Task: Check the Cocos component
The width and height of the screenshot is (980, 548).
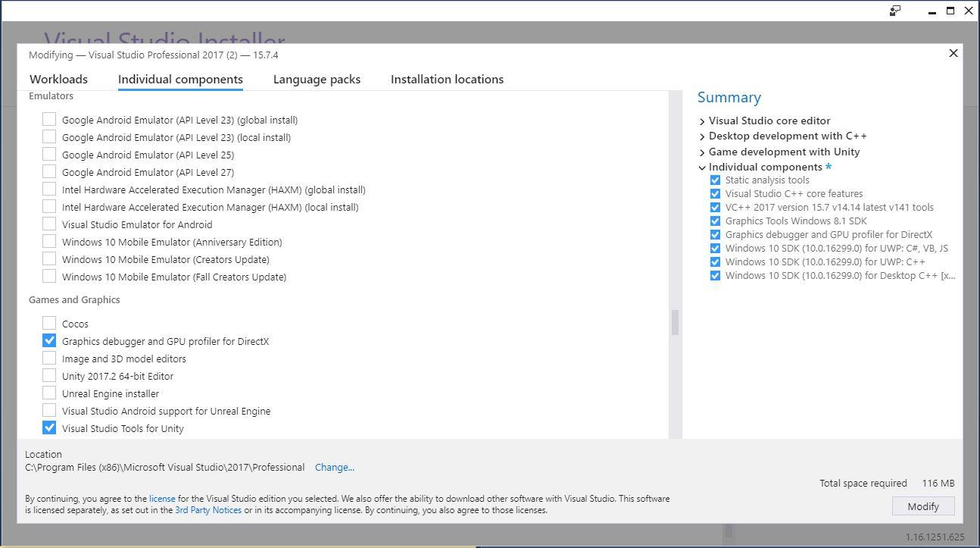Action: 49,323
